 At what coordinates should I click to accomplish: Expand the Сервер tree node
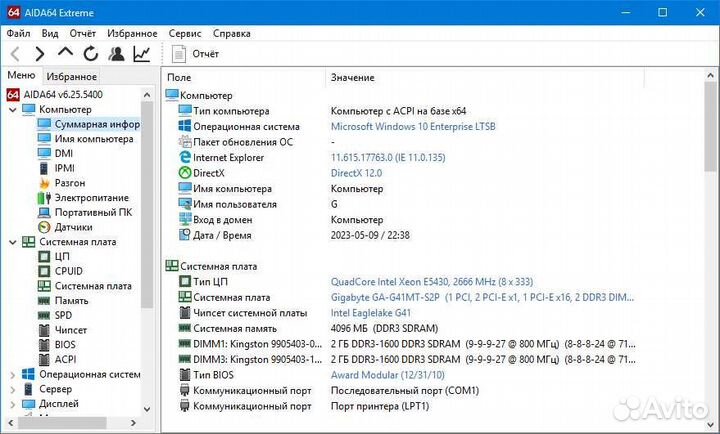pyautogui.click(x=13, y=389)
